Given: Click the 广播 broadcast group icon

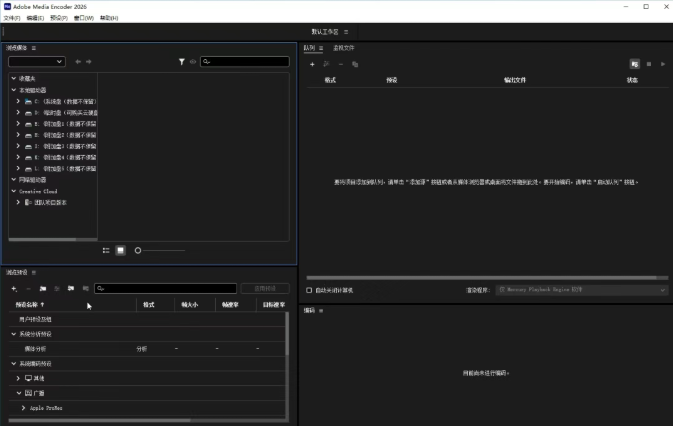Looking at the screenshot, I should [28, 393].
